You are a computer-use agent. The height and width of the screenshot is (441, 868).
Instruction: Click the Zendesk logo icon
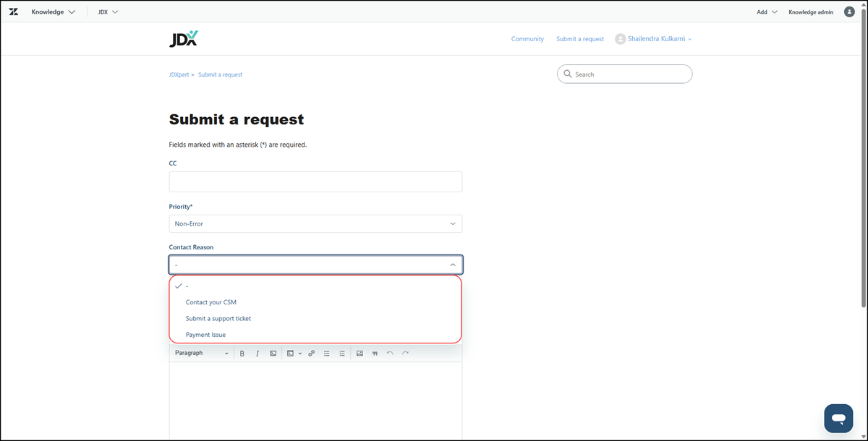14,12
